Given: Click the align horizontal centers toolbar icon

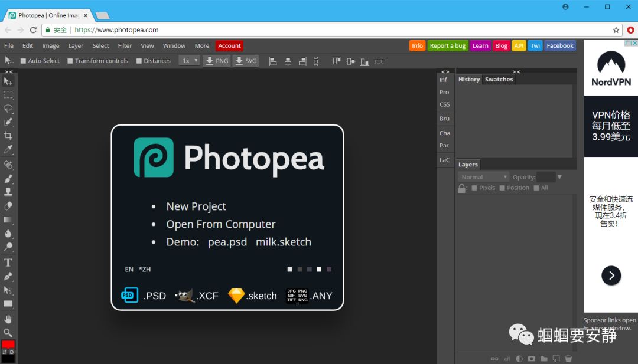Looking at the screenshot, I should [288, 61].
